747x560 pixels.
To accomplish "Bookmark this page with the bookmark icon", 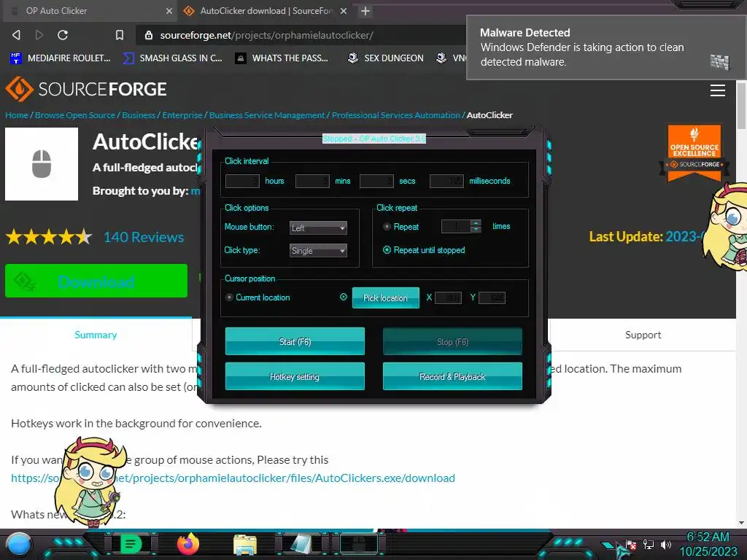I will [x=120, y=35].
